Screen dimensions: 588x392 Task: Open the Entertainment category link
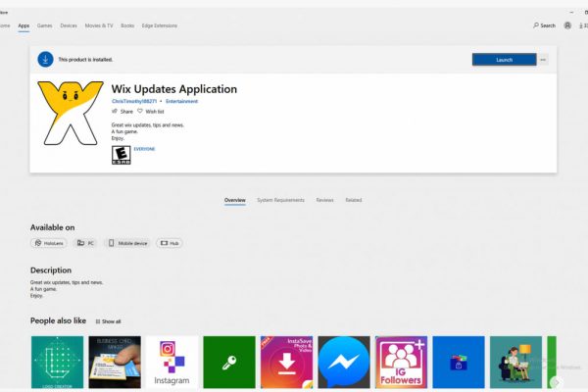[x=182, y=101]
